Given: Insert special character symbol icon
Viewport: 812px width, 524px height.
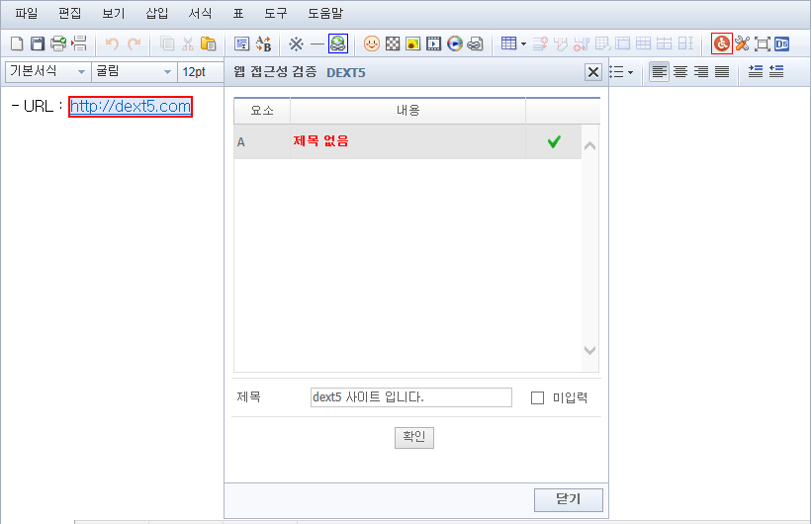Looking at the screenshot, I should (296, 44).
